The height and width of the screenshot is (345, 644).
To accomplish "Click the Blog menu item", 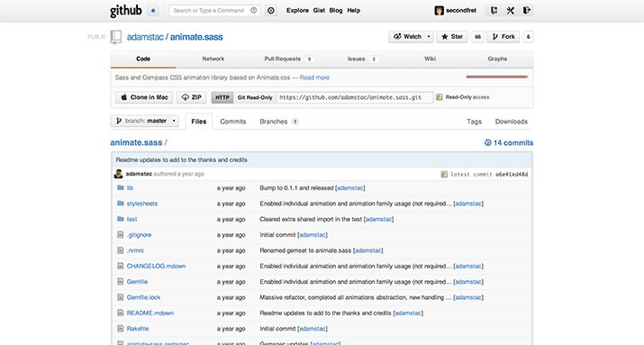I will tap(336, 11).
